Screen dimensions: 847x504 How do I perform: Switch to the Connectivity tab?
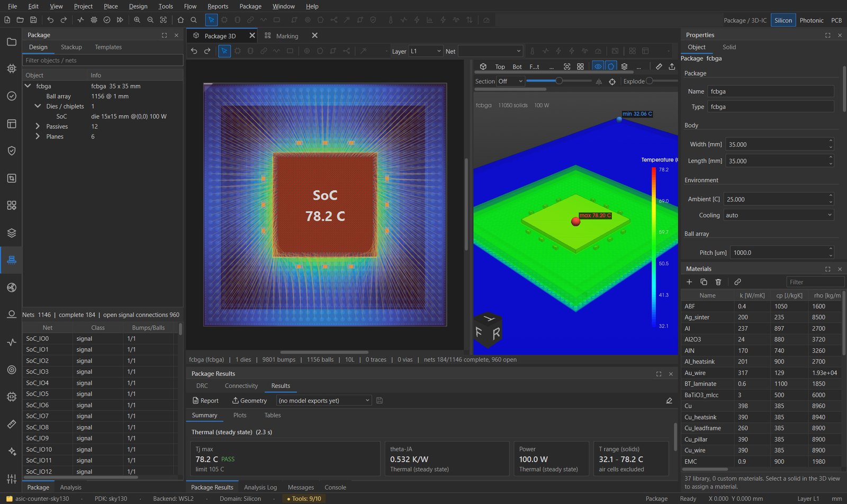[241, 386]
